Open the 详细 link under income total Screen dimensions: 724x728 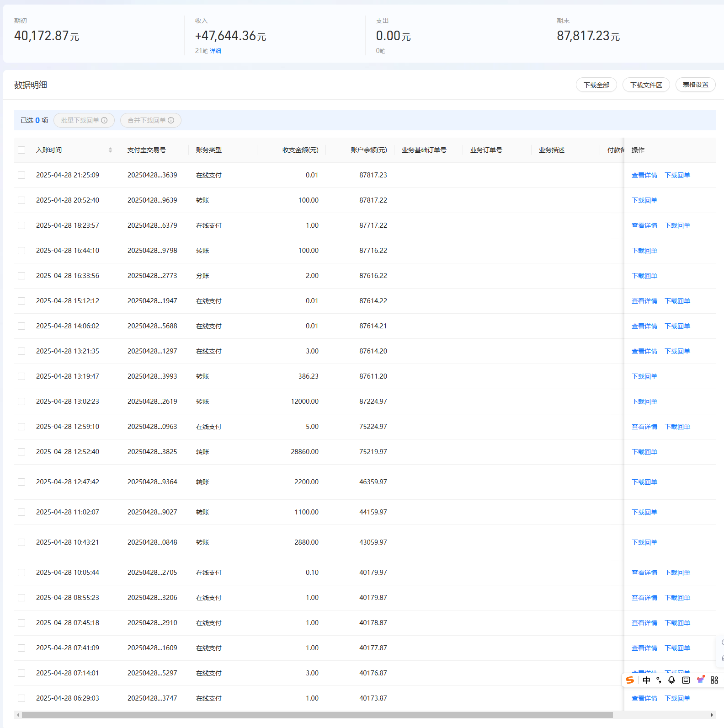click(x=215, y=51)
